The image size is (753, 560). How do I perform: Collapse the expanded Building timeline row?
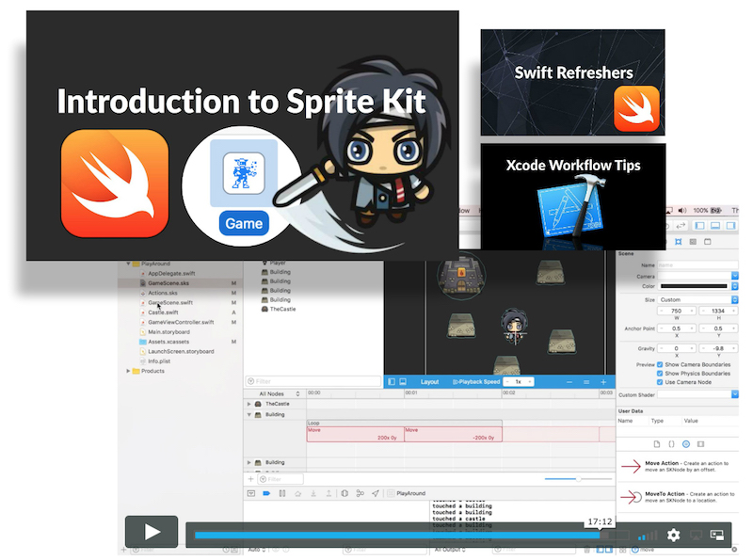point(249,414)
